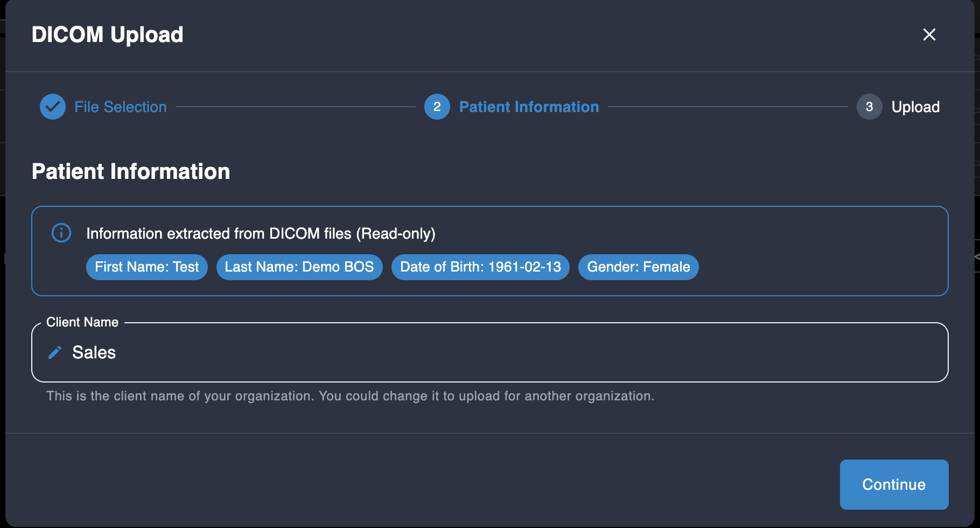Click the Last Name: Demo BOS chip
980x528 pixels.
(299, 267)
